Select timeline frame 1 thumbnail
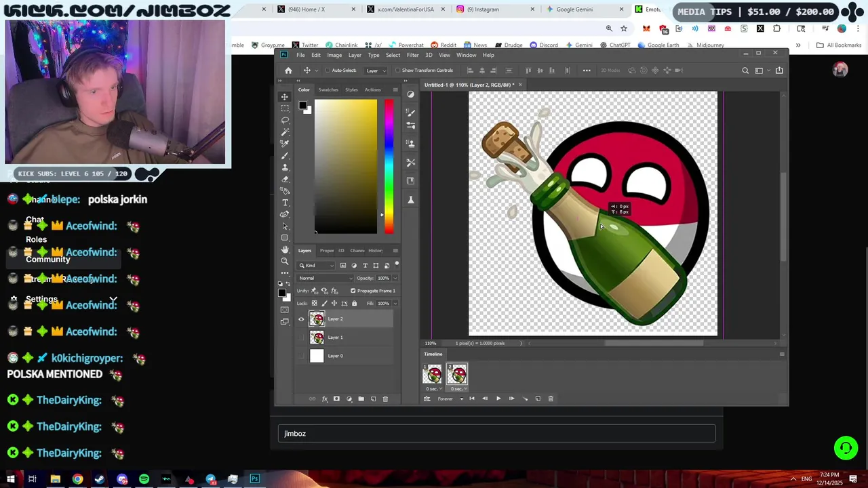The image size is (868, 488). 432,373
